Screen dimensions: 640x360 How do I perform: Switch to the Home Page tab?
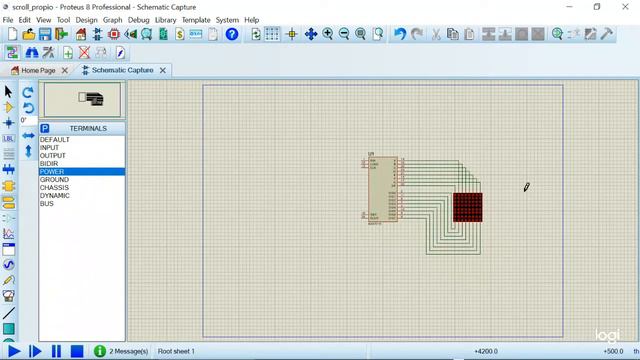click(x=38, y=71)
